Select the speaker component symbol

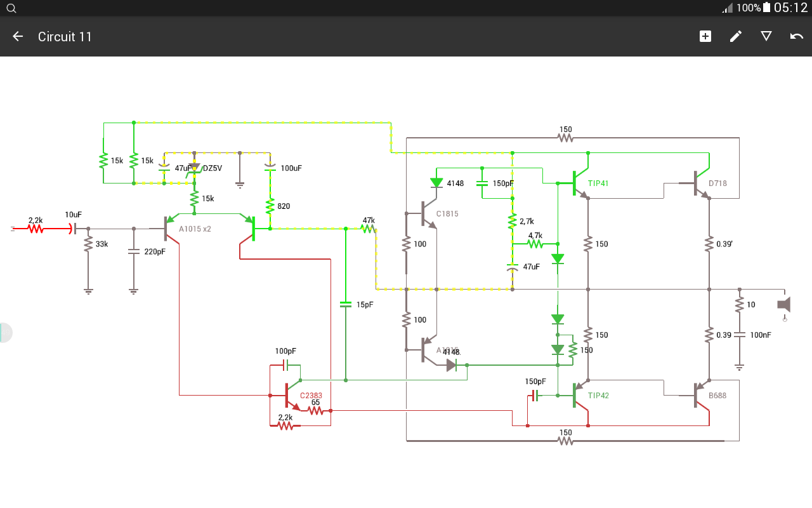(784, 305)
